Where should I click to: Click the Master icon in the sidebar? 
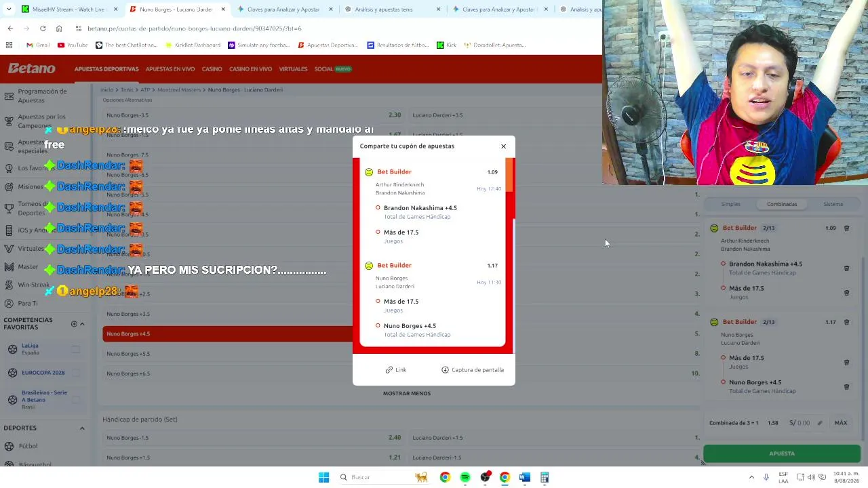click(x=9, y=267)
